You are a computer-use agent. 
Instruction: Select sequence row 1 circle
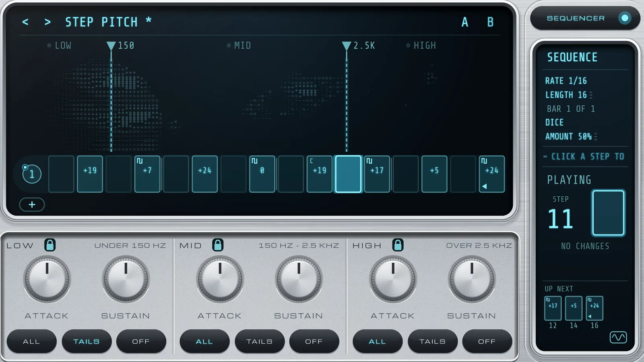click(x=31, y=174)
